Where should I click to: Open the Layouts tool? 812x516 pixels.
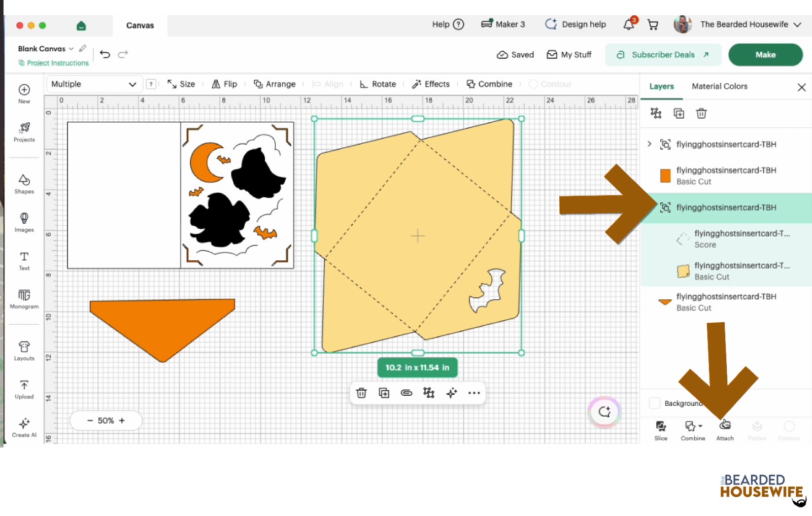click(x=24, y=351)
